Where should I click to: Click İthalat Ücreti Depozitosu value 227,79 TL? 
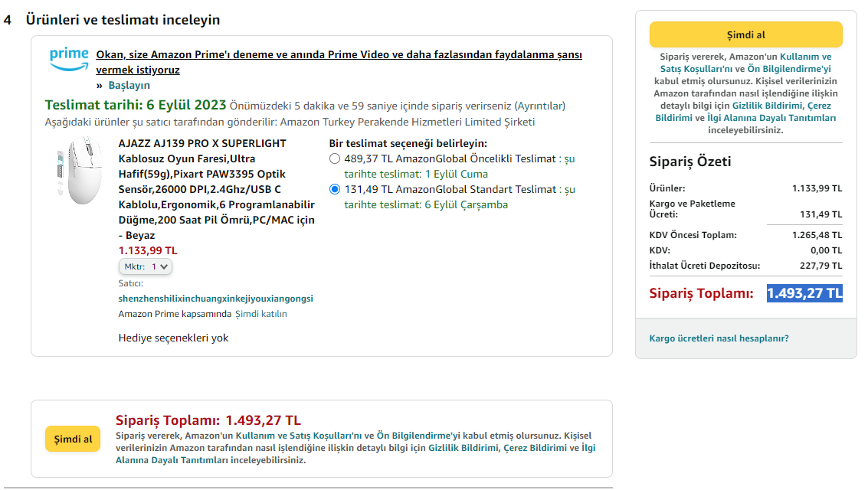click(x=821, y=266)
